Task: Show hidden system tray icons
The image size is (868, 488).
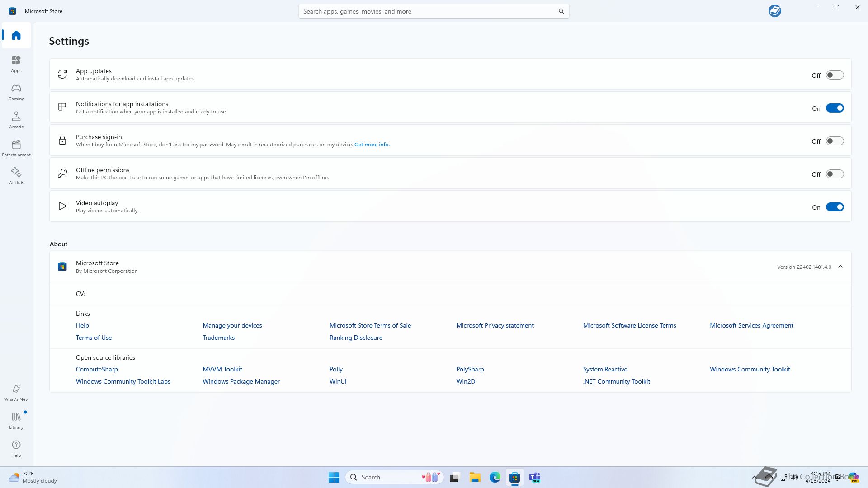Action: (x=754, y=477)
